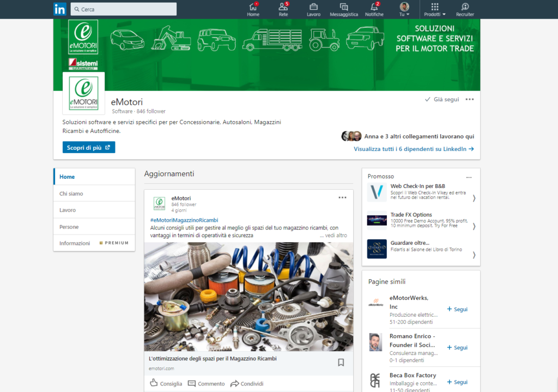Click the #eMotoriMagazzinoRicambi hashtag

click(x=184, y=220)
